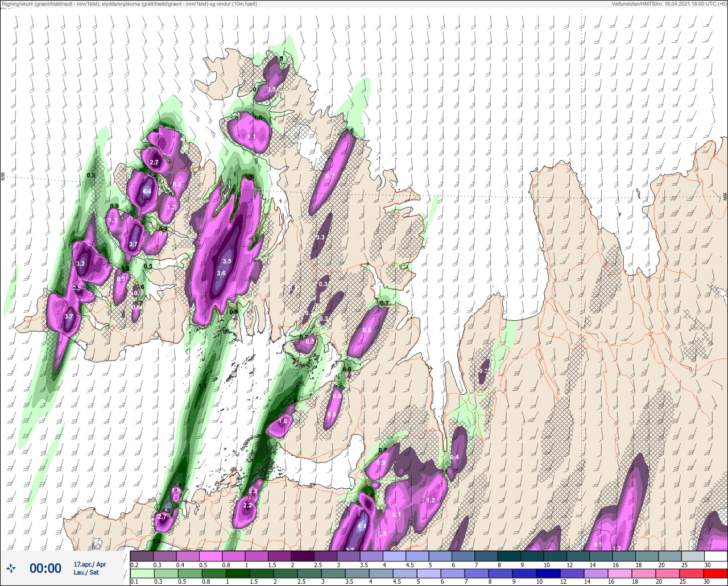Click the Veðurstofan star logo icon
728x586 pixels.
[11, 568]
